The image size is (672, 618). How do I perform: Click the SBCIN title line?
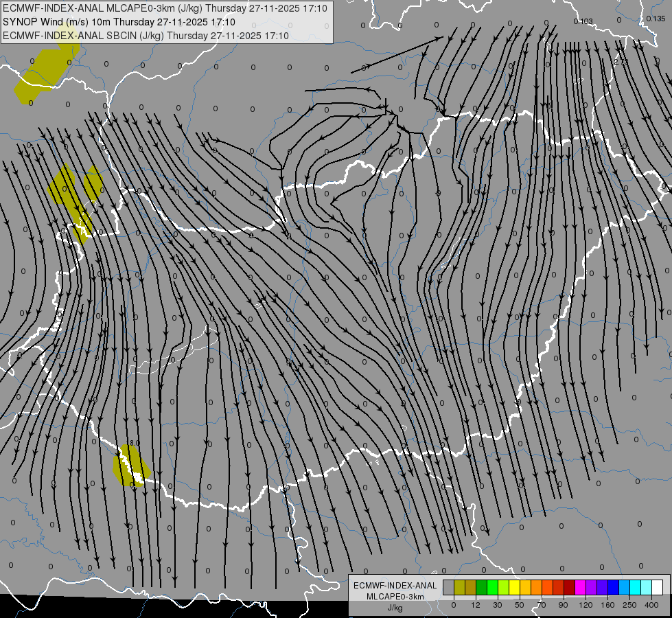(146, 36)
